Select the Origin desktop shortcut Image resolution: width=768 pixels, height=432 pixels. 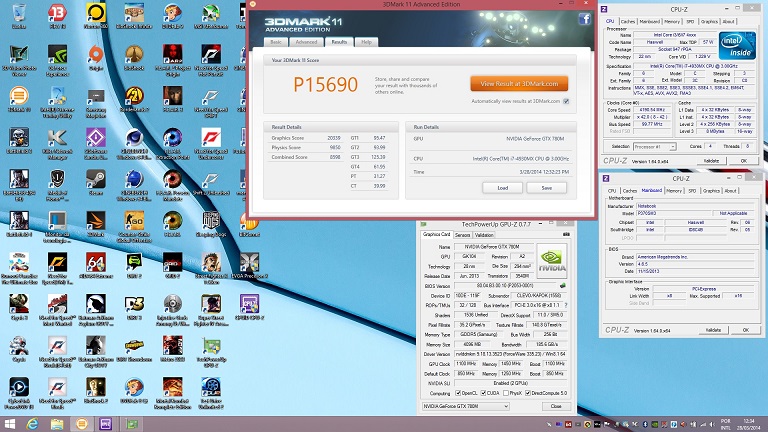click(x=96, y=58)
